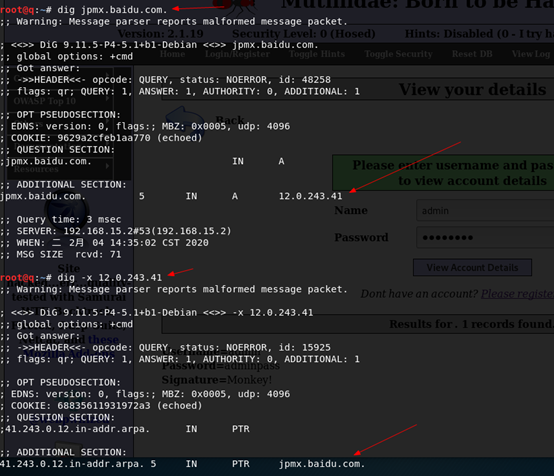Click the question line 41.243.0.12.in-addr.arpa. IN PTR
The width and height of the screenshot is (554, 476).
point(125,429)
